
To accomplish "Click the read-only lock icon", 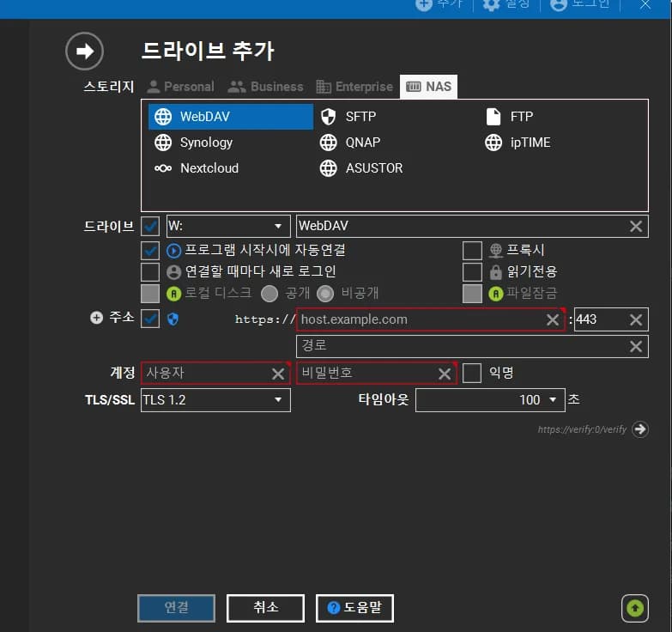I will (496, 272).
